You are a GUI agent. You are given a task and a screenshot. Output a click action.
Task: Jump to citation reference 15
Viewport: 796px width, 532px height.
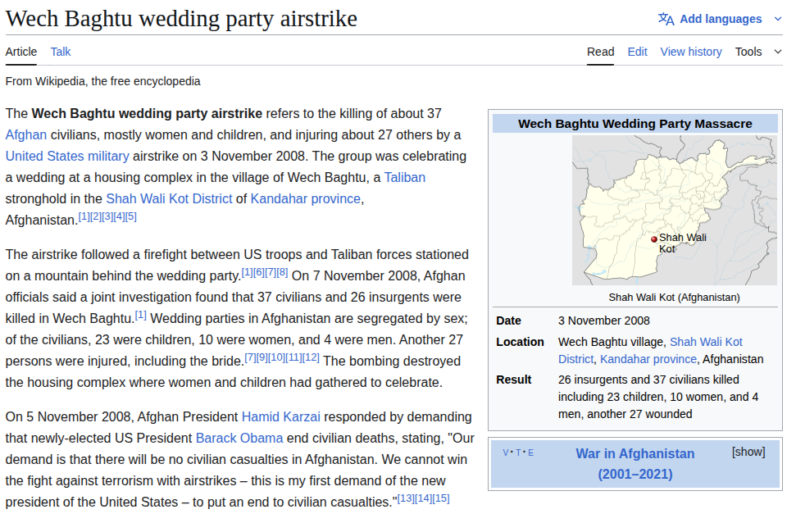click(441, 498)
